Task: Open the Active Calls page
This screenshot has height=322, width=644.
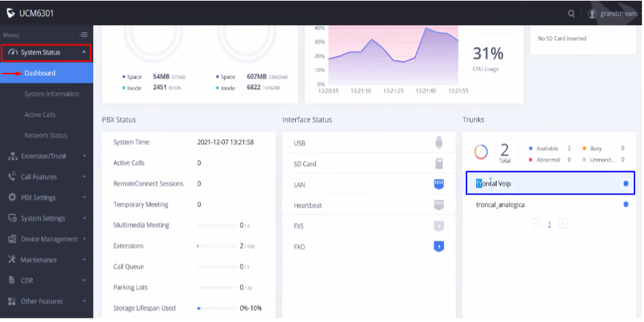Action: click(x=40, y=115)
